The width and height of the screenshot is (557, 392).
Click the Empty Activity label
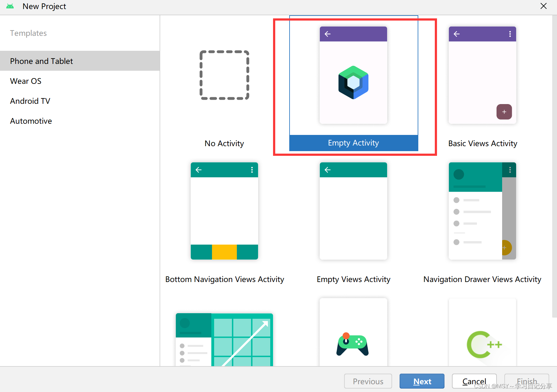coord(353,143)
